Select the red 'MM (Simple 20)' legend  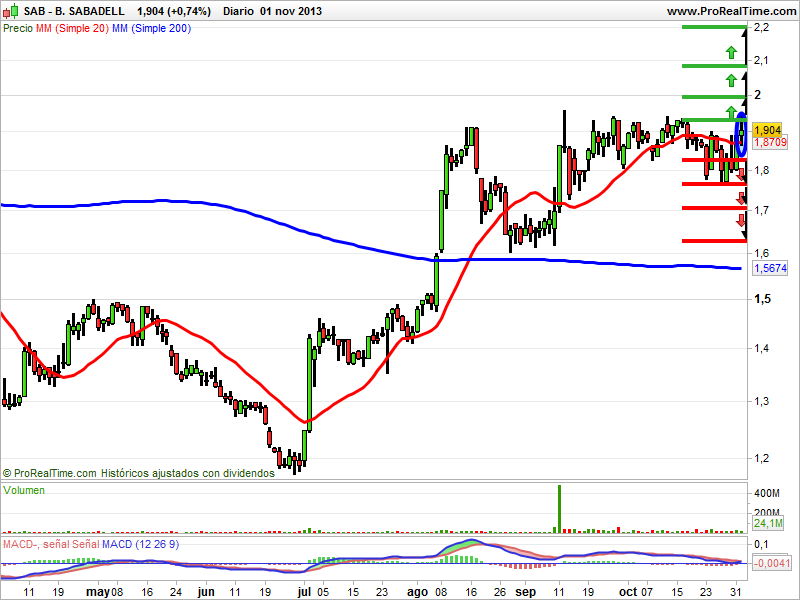click(72, 29)
